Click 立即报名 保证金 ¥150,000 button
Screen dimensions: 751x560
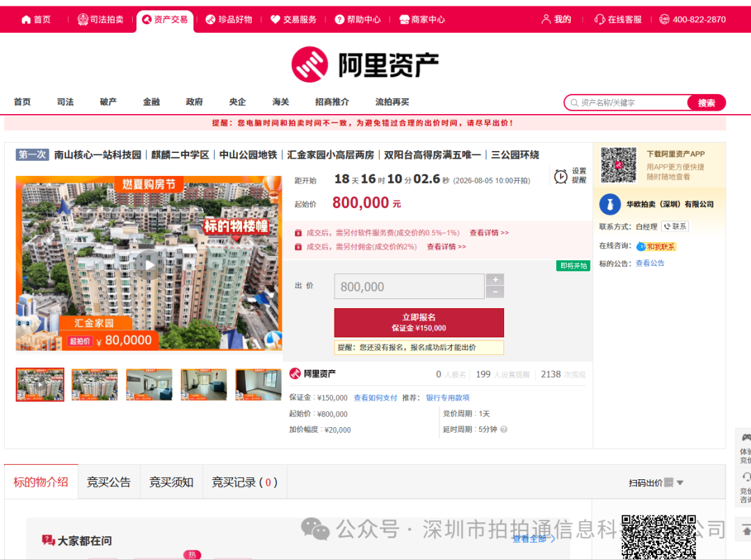click(x=419, y=322)
